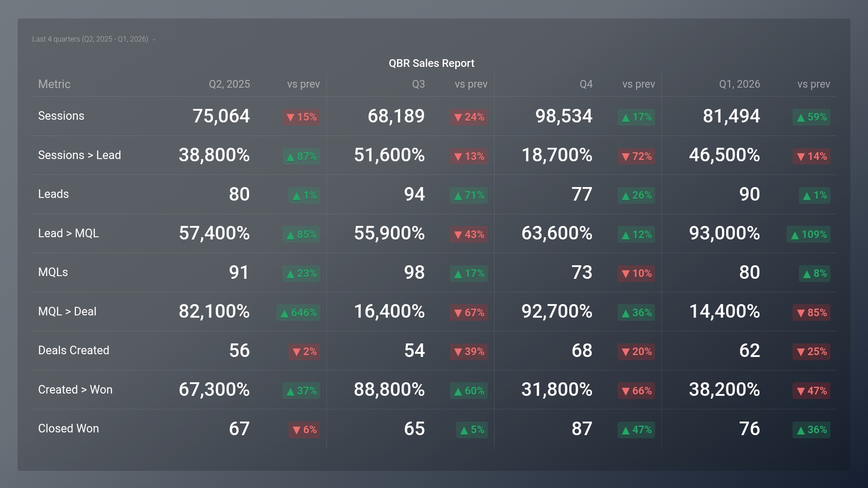
Task: Expand the quarter filter chevron next to Q1 2026 label
Action: click(154, 40)
